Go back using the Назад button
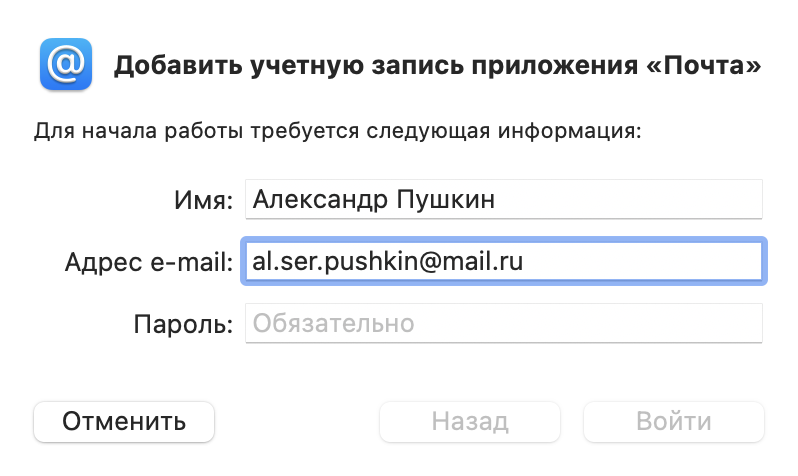798x476 pixels. [470, 422]
